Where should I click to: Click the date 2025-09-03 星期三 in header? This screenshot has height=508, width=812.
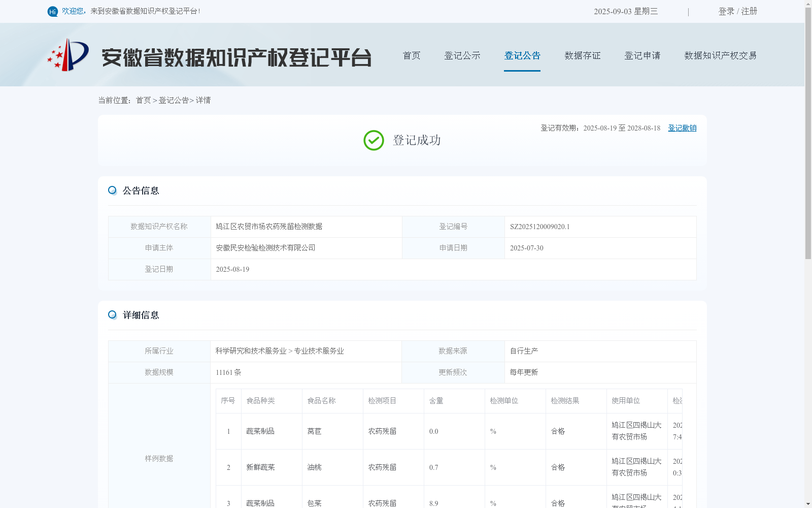[626, 11]
